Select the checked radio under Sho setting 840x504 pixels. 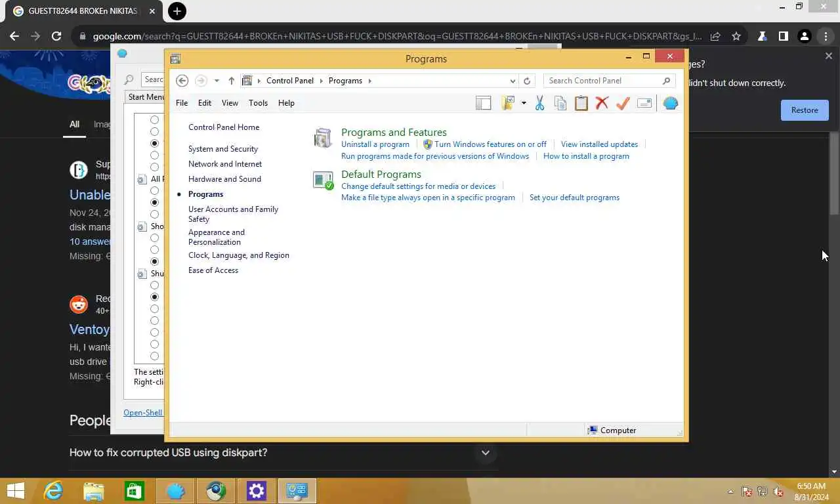click(155, 262)
